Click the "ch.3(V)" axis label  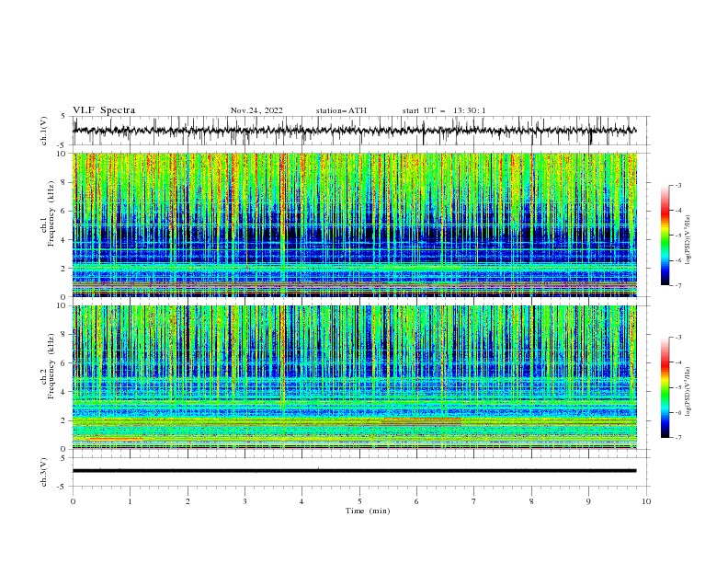[44, 472]
